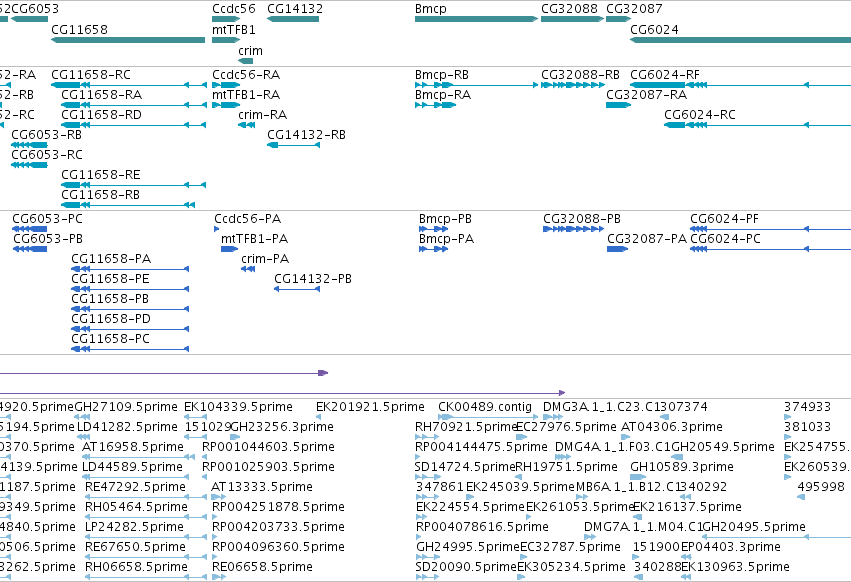Click transcript crim-RA
The height and width of the screenshot is (582, 851).
coord(246,125)
